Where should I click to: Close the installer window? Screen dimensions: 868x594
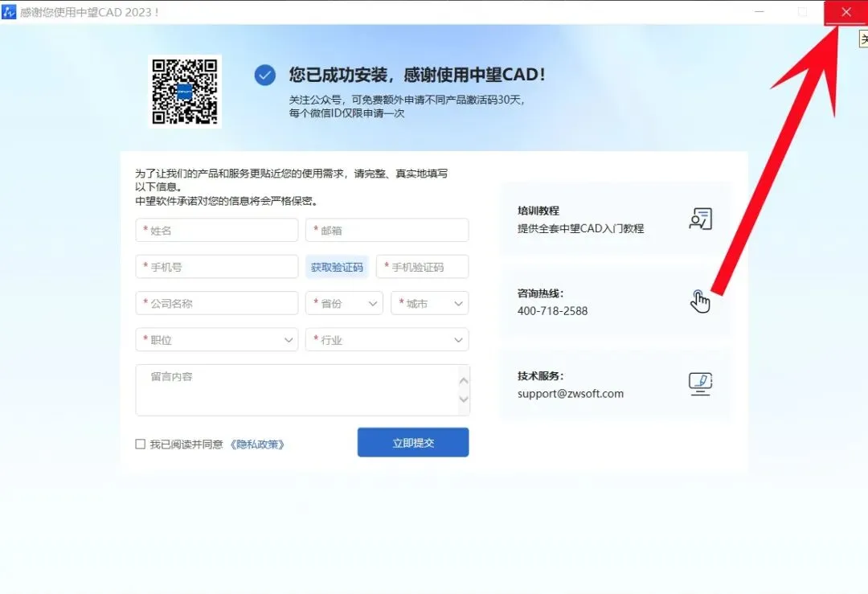pos(845,12)
